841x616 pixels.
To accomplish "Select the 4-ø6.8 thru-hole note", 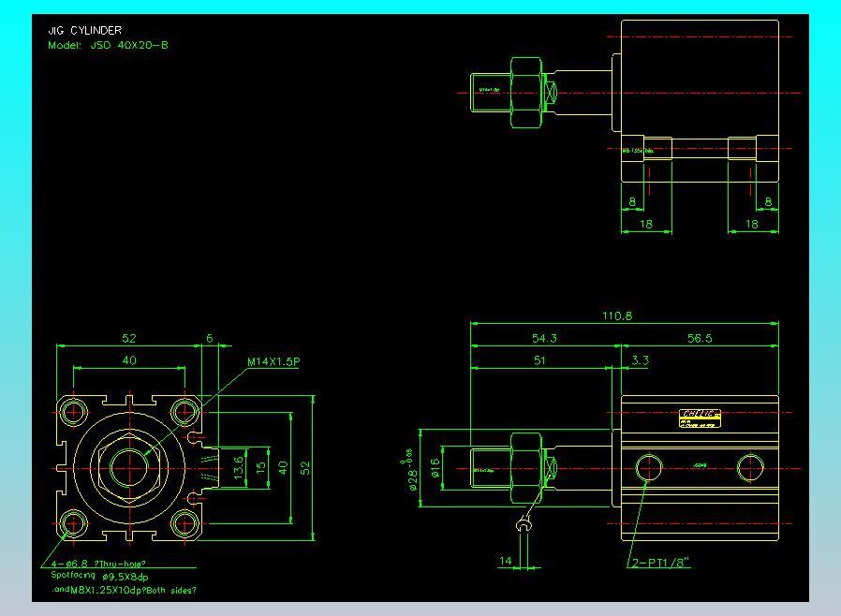I will click(x=98, y=564).
